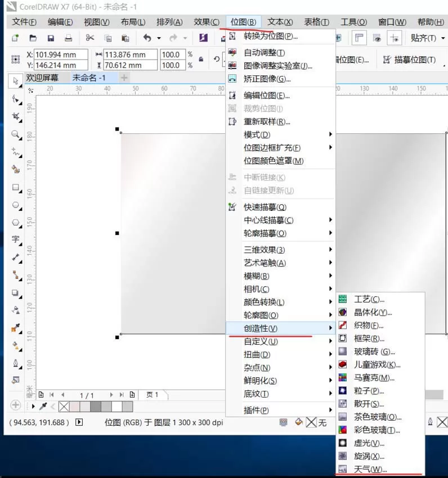Viewport: 448px width, 478px height.
Task: Select the Text tool 字
Action: [x=15, y=240]
